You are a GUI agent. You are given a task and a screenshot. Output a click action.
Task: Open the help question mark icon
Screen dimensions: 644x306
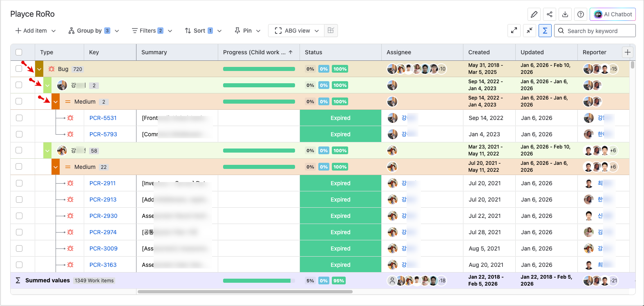[x=580, y=14]
